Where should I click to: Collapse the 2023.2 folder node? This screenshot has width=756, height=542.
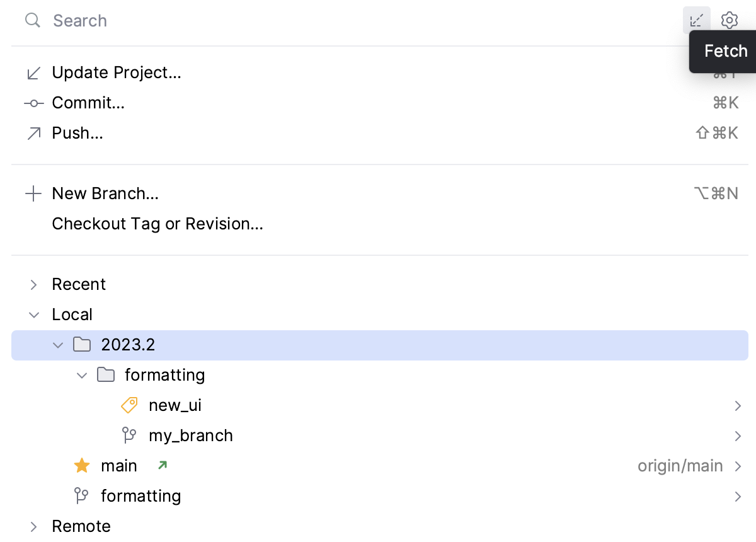tap(58, 345)
